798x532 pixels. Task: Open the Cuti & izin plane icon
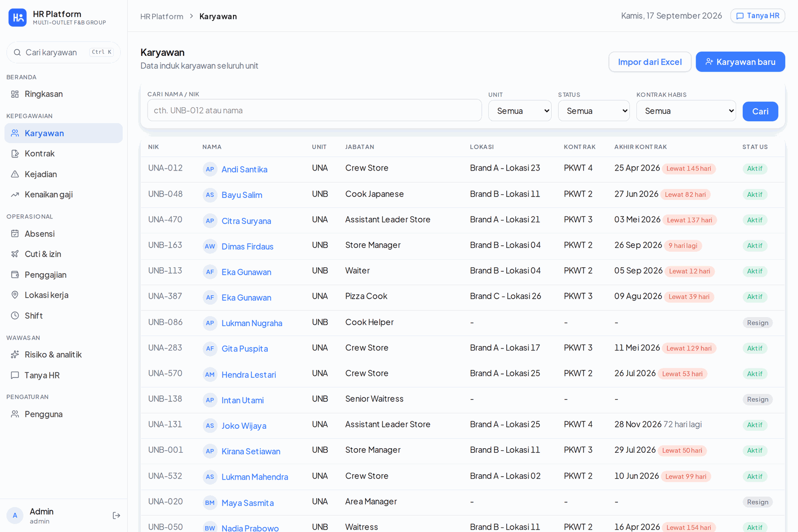(15, 254)
